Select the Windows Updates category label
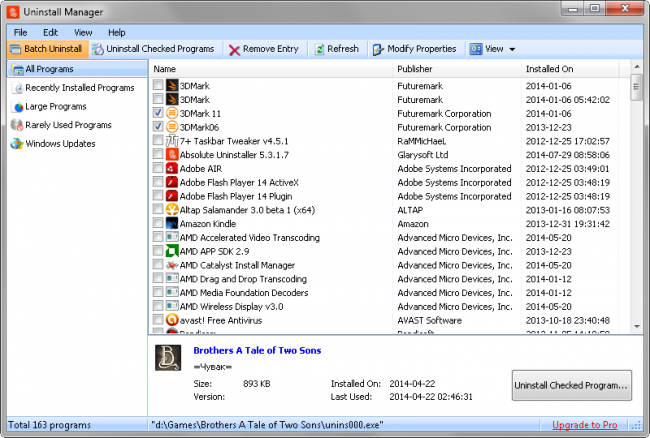 61,144
